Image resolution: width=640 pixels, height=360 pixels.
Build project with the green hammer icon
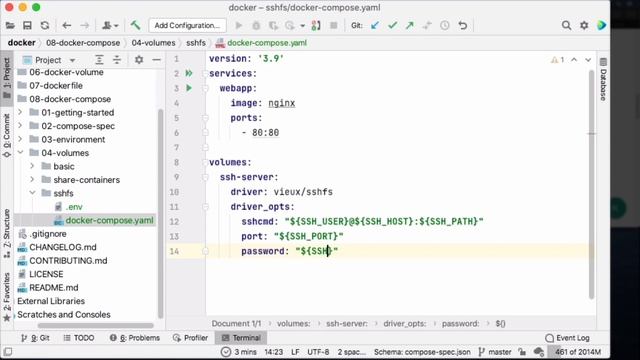click(x=135, y=25)
